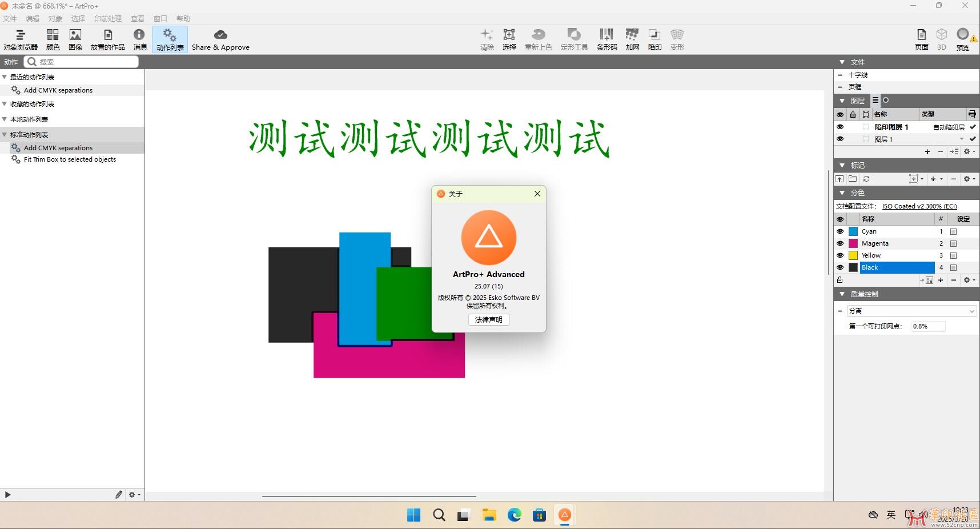This screenshot has width=980, height=529.
Task: Click the Yellow color swatch
Action: click(853, 255)
